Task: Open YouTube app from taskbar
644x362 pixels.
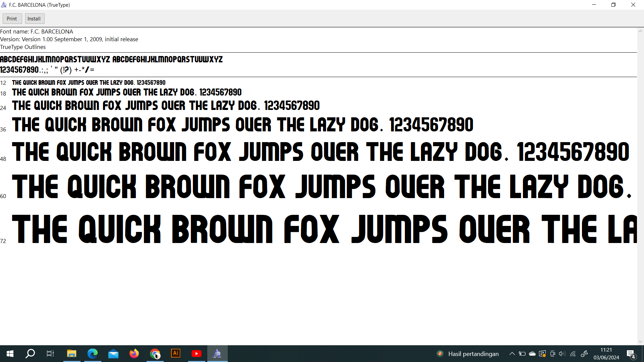Action: [197, 354]
